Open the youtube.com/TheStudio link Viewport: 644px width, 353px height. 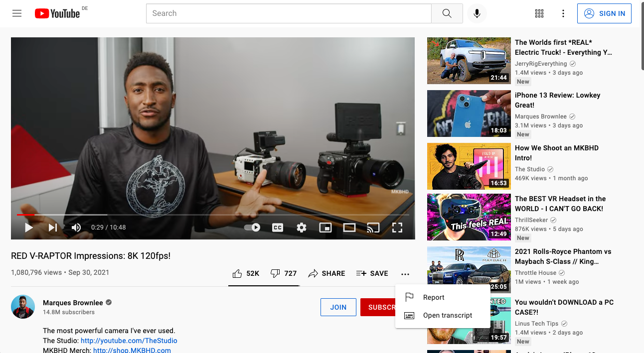pyautogui.click(x=129, y=341)
